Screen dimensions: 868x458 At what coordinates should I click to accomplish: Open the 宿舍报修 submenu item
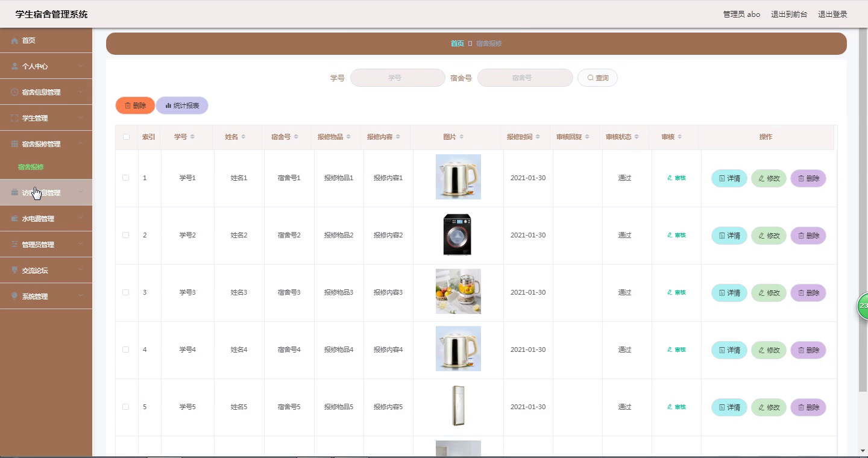[x=31, y=167]
